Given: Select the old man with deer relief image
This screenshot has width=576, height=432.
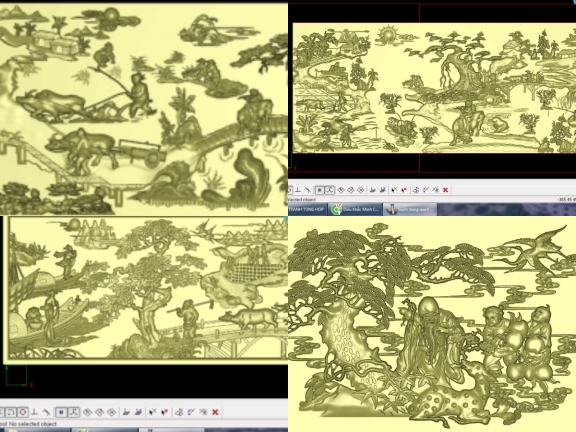Looking at the screenshot, I should coord(432,324).
